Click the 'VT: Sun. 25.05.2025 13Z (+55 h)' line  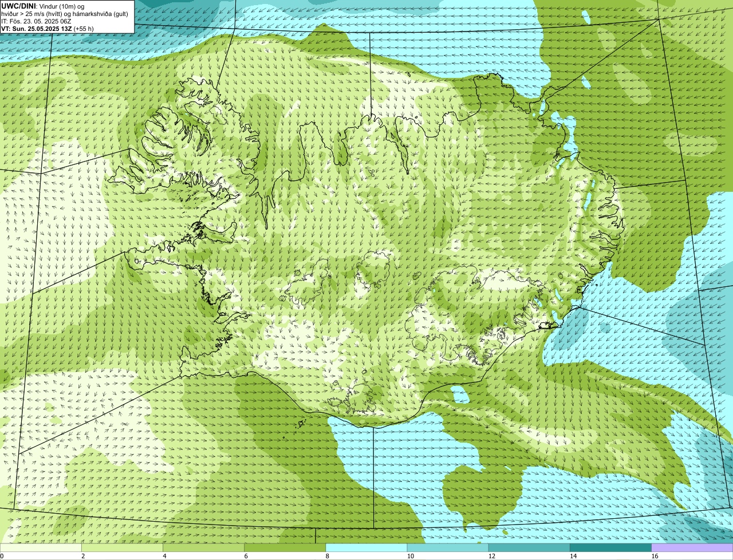(x=48, y=28)
